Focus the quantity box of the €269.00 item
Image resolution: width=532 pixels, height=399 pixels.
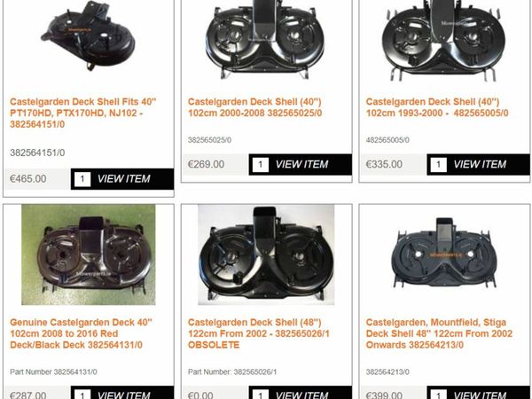coord(260,165)
